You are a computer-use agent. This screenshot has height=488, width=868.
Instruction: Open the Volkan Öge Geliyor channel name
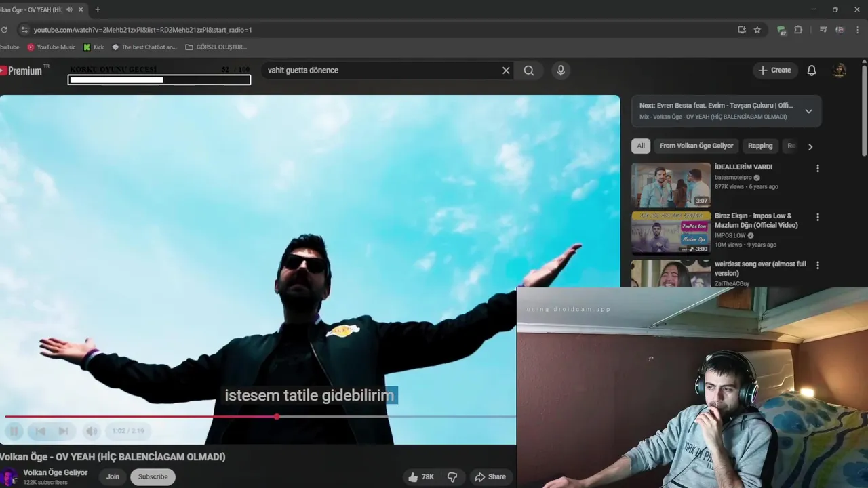tap(56, 472)
